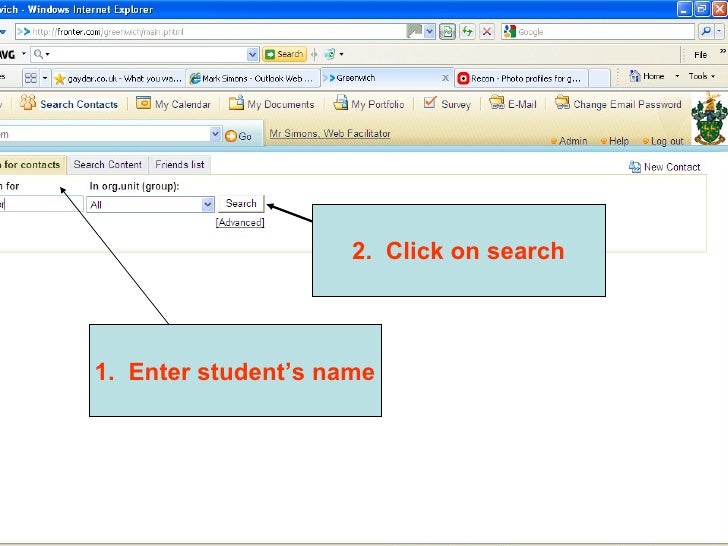The width and height of the screenshot is (728, 546).
Task: Click the Home icon in command bar
Action: [635, 76]
